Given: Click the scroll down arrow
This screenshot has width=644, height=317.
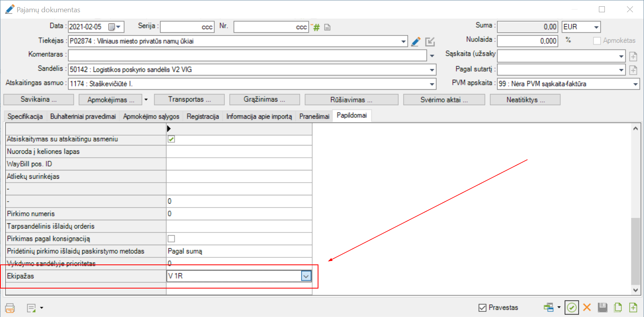Looking at the screenshot, I should pyautogui.click(x=635, y=290).
